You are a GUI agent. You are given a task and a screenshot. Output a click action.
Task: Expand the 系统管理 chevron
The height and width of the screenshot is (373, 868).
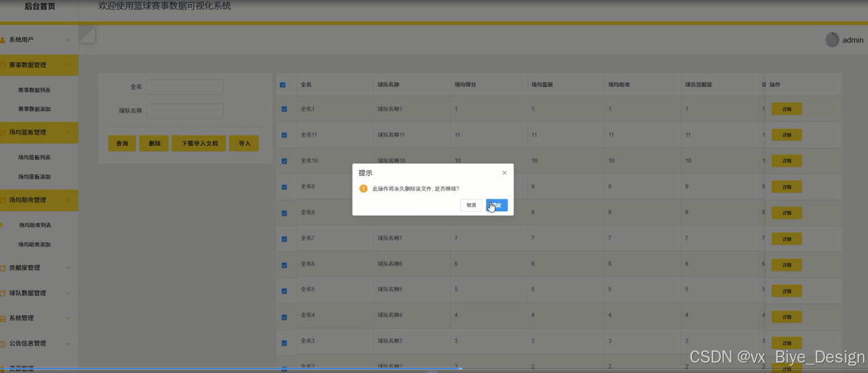pyautogui.click(x=68, y=318)
